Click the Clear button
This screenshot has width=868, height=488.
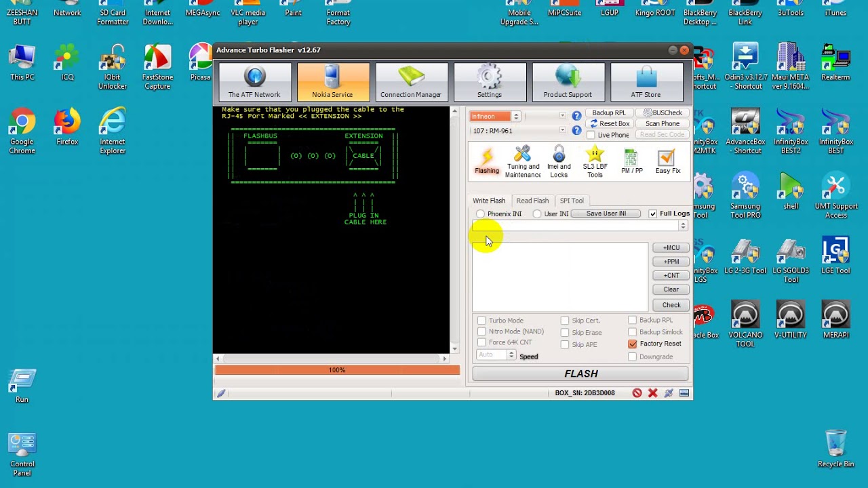(x=671, y=289)
